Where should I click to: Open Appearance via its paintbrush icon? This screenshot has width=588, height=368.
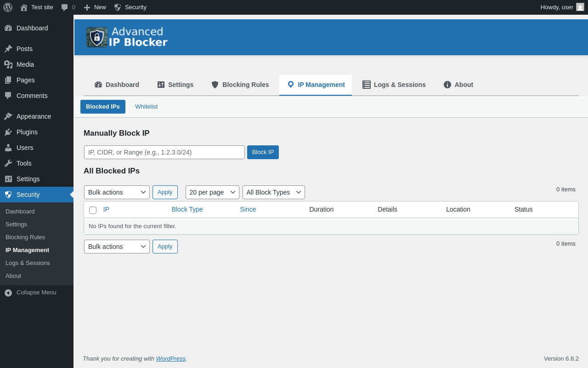tap(8, 116)
